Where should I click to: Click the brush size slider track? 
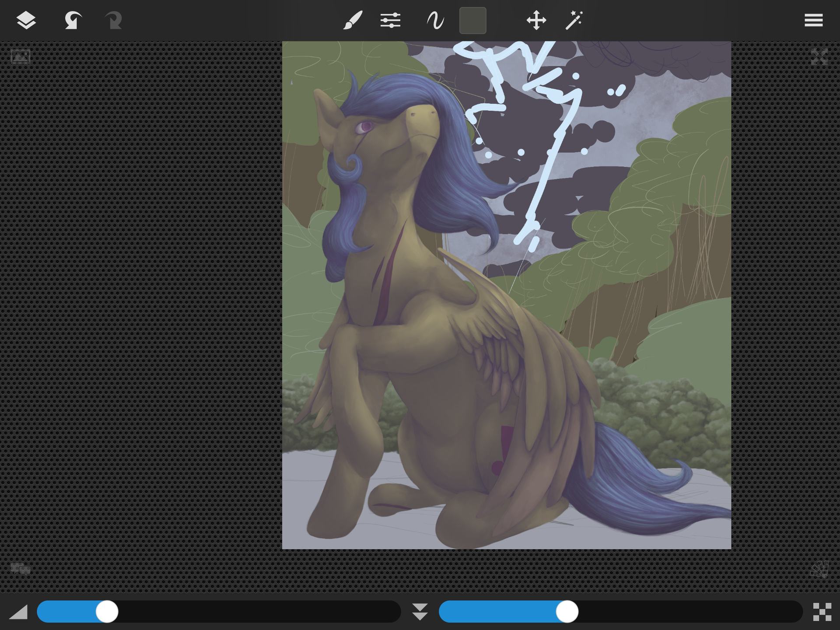tap(219, 611)
